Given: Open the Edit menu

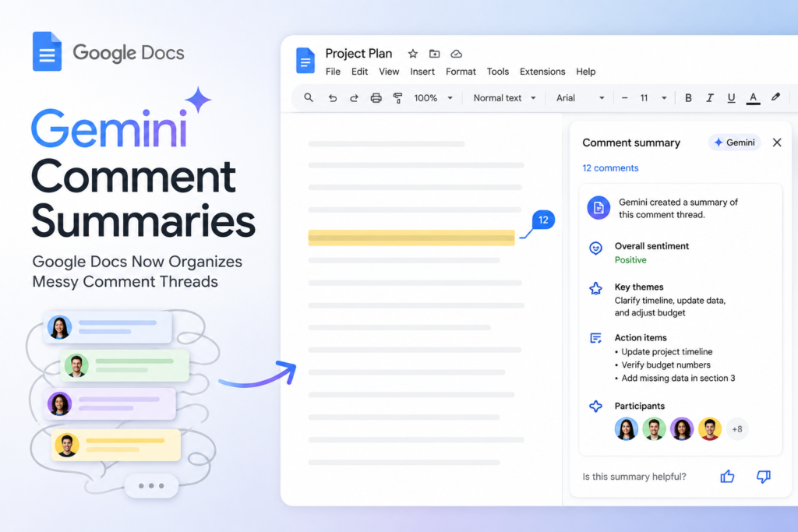Looking at the screenshot, I should pyautogui.click(x=359, y=72).
